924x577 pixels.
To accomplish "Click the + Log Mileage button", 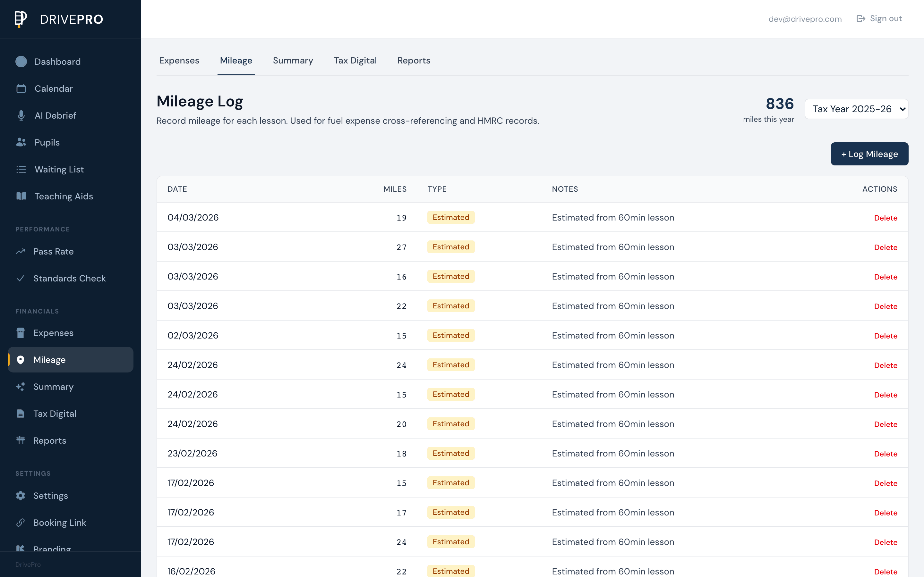I will (869, 154).
